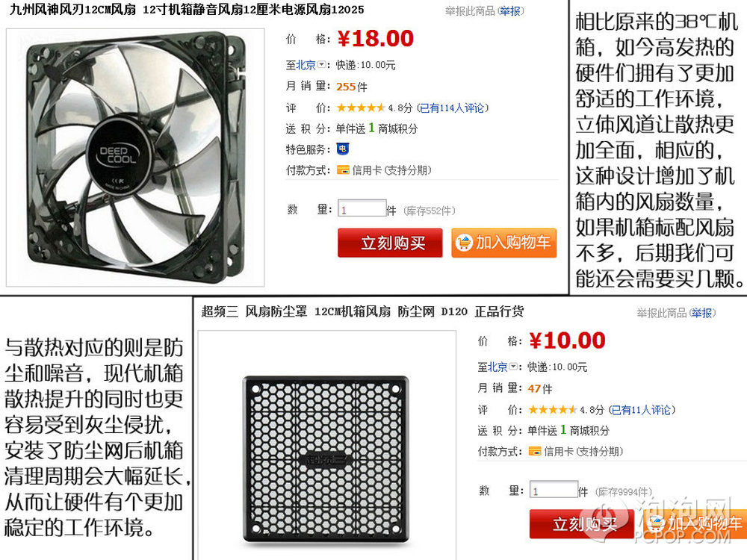Click the cart icon on orange 加入购物车 button
747x560 pixels.
tap(464, 243)
